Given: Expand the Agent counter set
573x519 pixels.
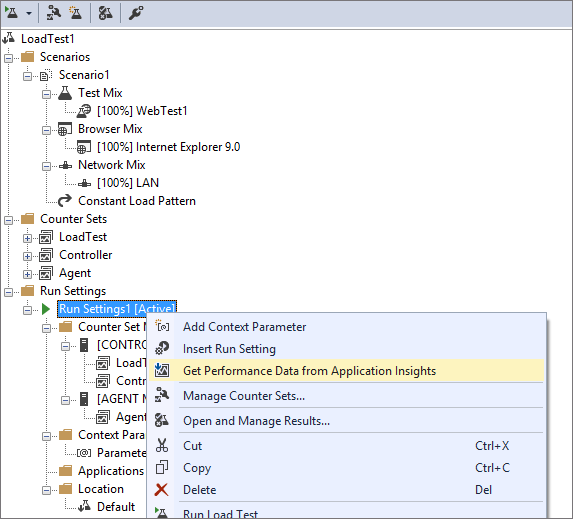Looking at the screenshot, I should tap(27, 274).
